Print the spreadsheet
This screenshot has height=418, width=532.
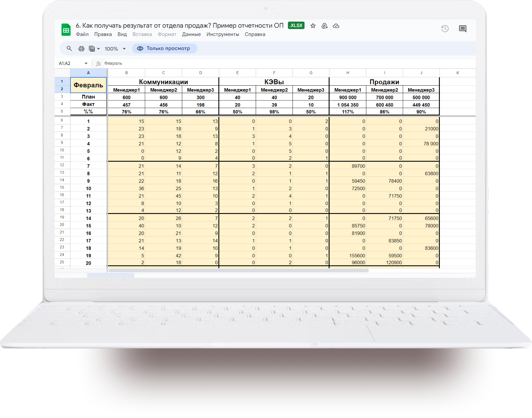tap(81, 49)
